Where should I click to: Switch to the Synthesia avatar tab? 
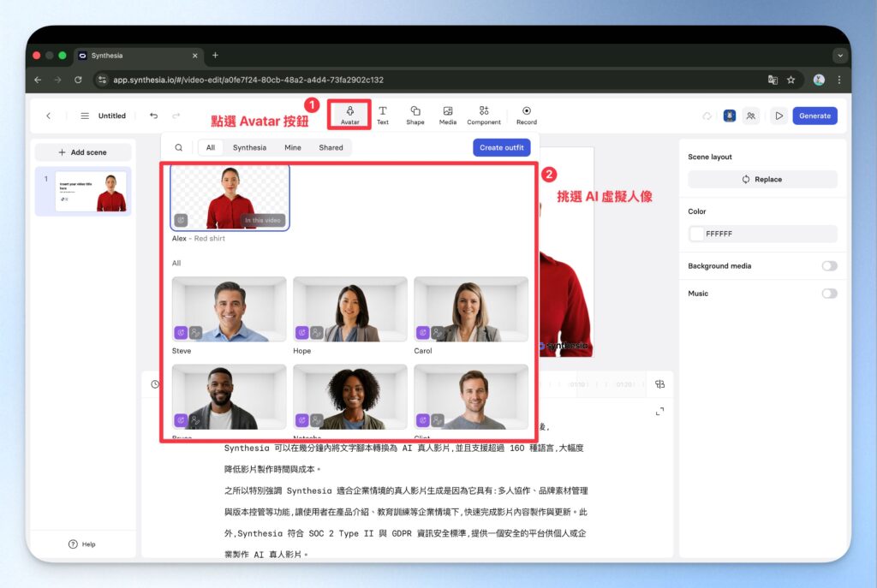click(x=249, y=147)
